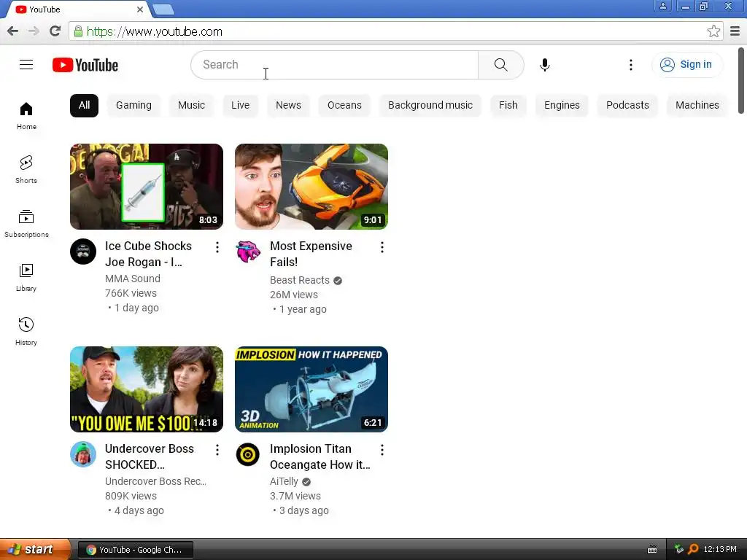Select the Oceans filter chip
The width and height of the screenshot is (747, 560).
pyautogui.click(x=344, y=105)
